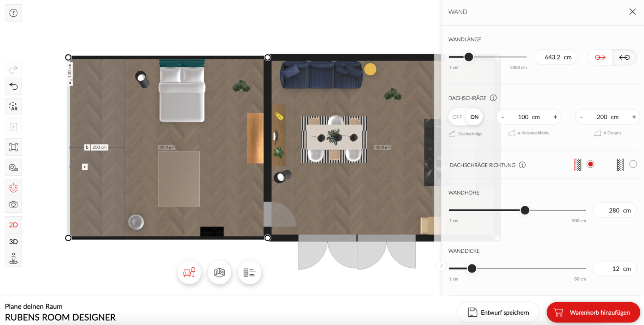Switch to 2D view mode
Screen dimensions: 644x325
click(13, 225)
